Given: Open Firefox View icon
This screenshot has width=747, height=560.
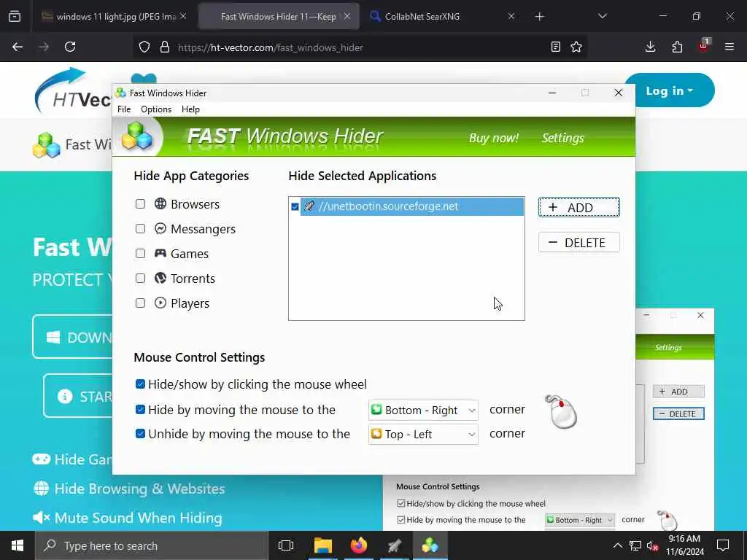Looking at the screenshot, I should (15, 16).
